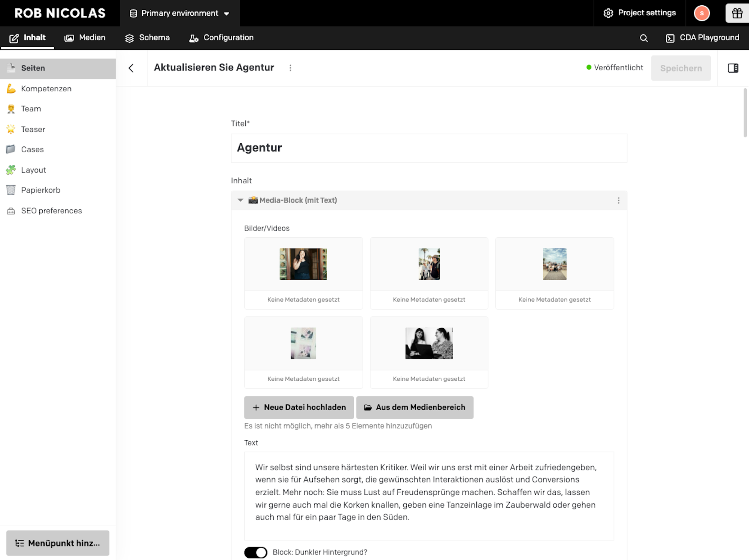
Task: Open the Media-Block options menu
Action: click(x=618, y=201)
